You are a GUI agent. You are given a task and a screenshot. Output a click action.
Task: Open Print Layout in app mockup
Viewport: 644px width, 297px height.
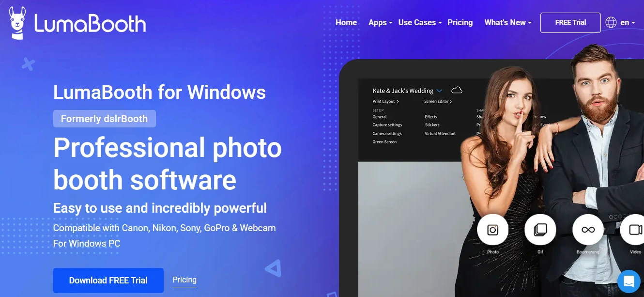[385, 101]
